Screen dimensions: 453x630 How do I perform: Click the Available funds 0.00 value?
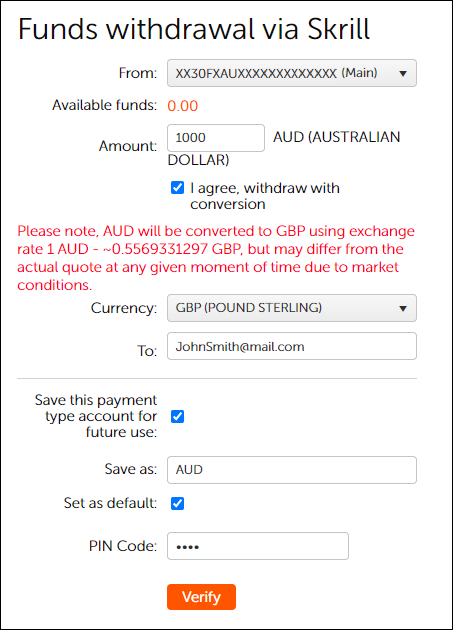click(182, 106)
